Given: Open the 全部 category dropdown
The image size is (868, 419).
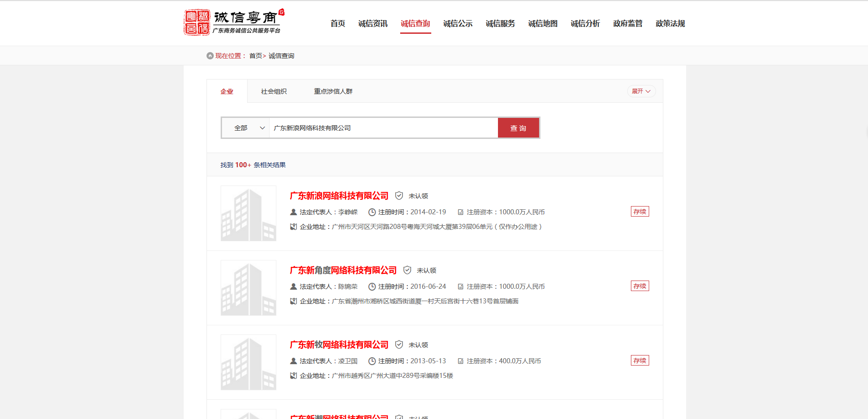Looking at the screenshot, I should 246,128.
